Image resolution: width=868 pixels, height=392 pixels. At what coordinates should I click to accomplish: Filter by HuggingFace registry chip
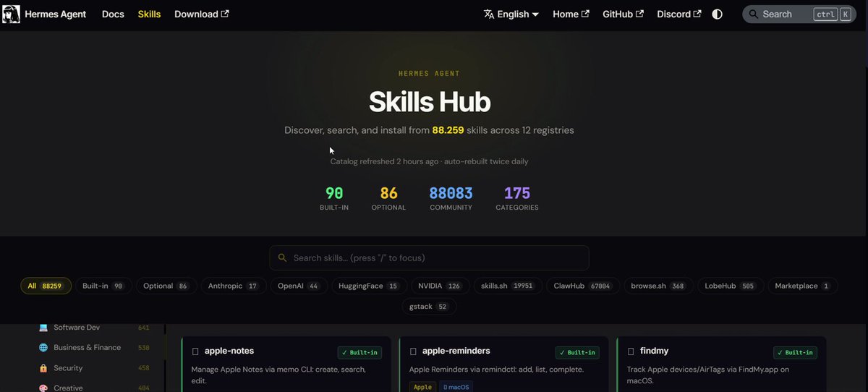click(x=368, y=286)
